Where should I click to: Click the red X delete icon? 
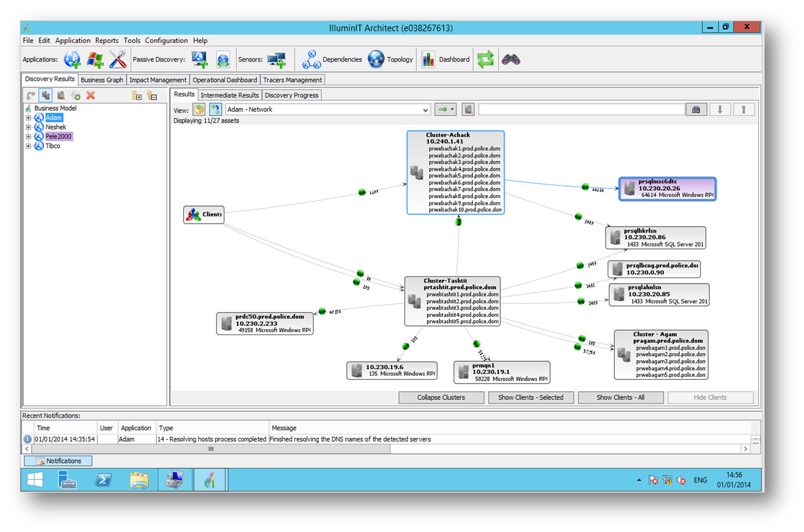coord(91,95)
